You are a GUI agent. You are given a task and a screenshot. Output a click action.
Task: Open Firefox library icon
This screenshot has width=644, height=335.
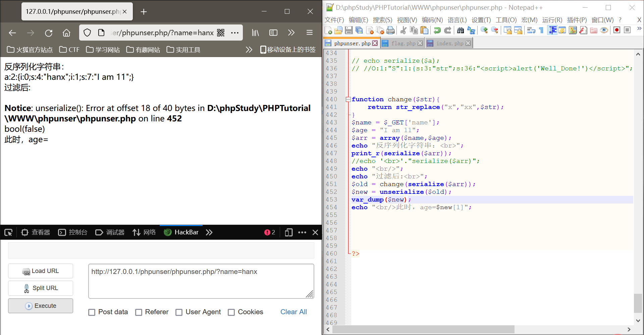(256, 33)
